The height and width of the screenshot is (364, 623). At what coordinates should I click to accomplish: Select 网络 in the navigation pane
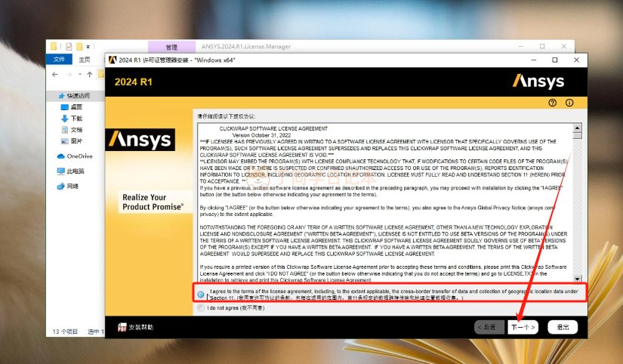pos(68,186)
